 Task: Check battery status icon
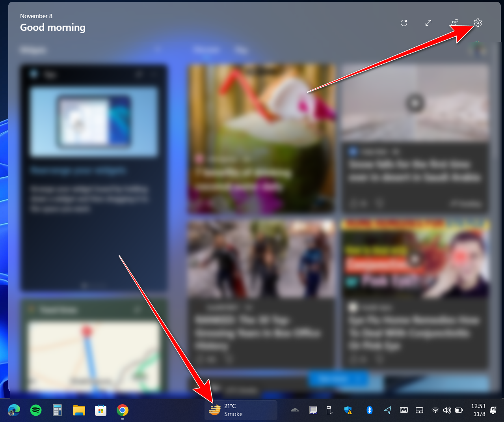459,410
